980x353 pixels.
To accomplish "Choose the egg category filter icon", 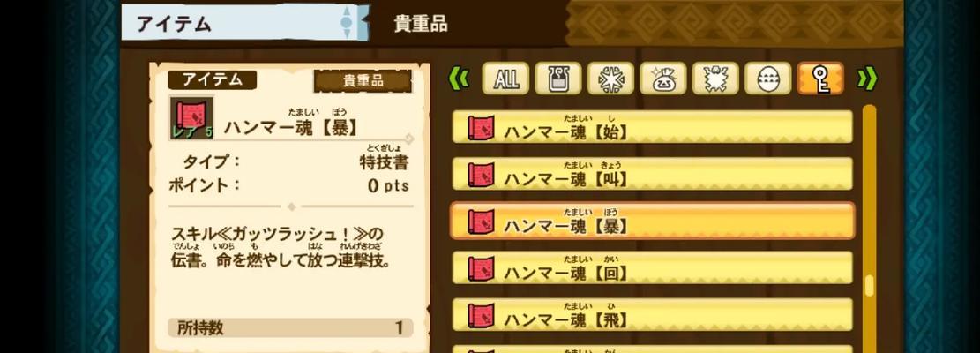I will pyautogui.click(x=767, y=79).
